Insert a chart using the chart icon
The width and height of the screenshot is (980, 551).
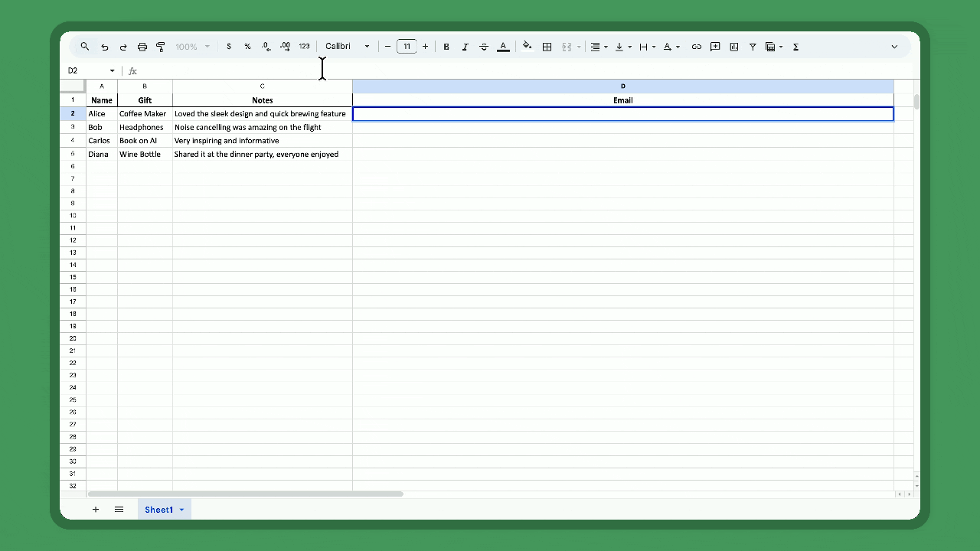click(x=734, y=47)
